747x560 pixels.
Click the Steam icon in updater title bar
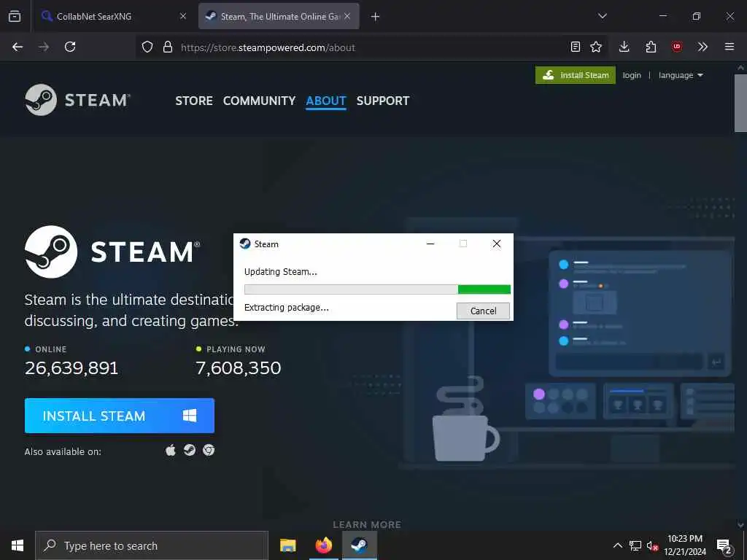coord(245,244)
